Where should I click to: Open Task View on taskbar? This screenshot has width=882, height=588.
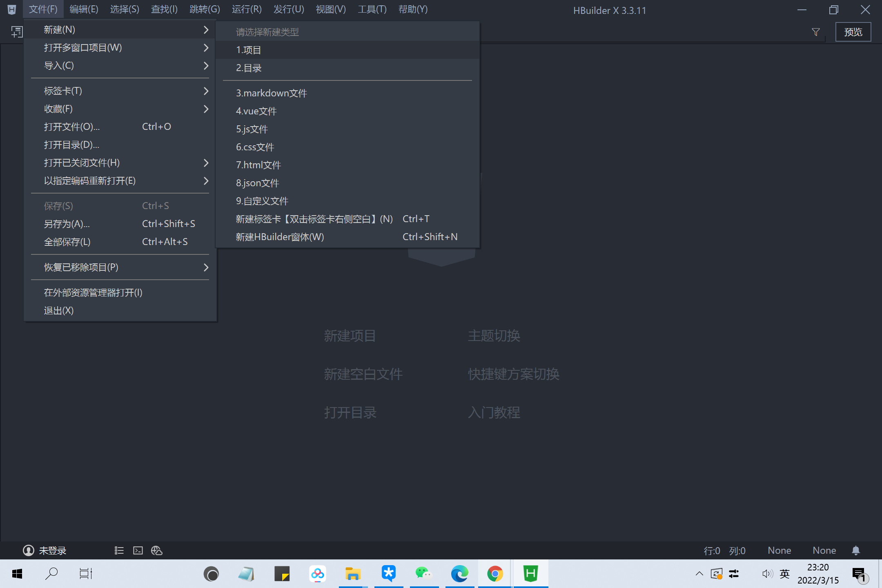[86, 574]
